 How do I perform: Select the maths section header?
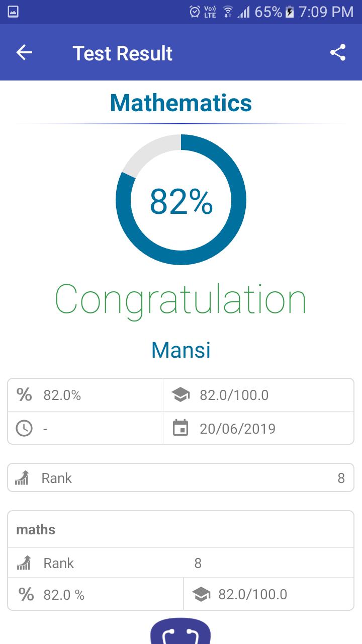[x=181, y=529]
